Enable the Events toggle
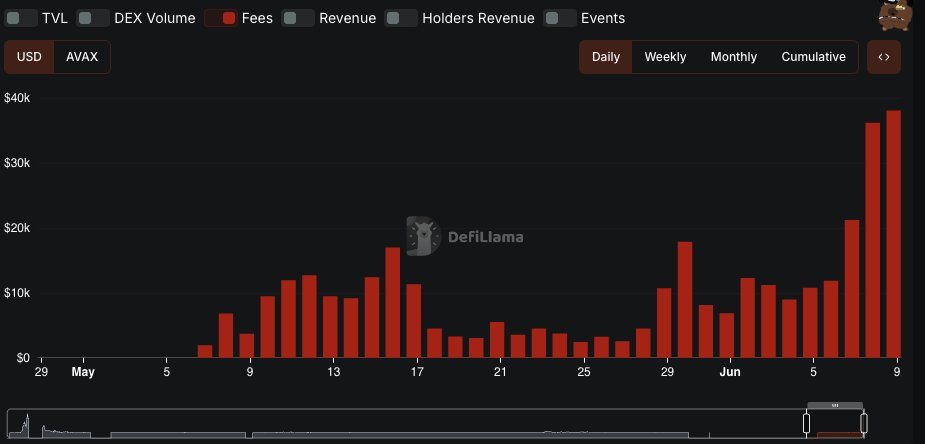This screenshot has height=444, width=925. [x=560, y=18]
